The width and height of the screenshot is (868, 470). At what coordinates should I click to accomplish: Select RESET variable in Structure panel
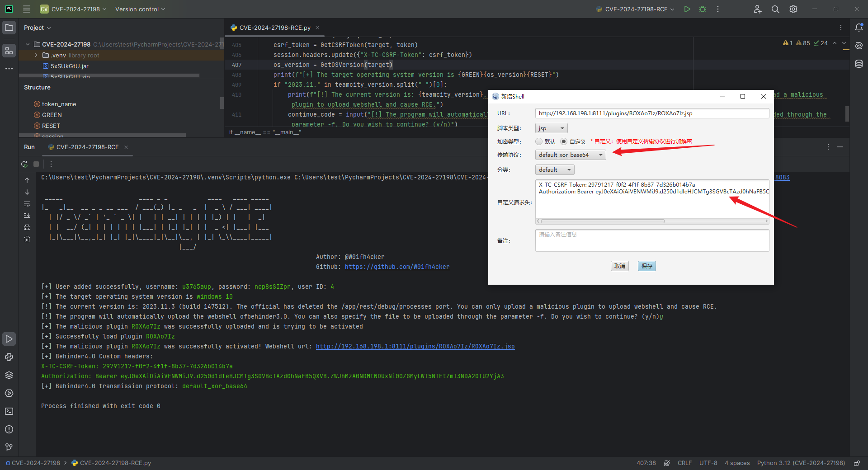coord(51,126)
